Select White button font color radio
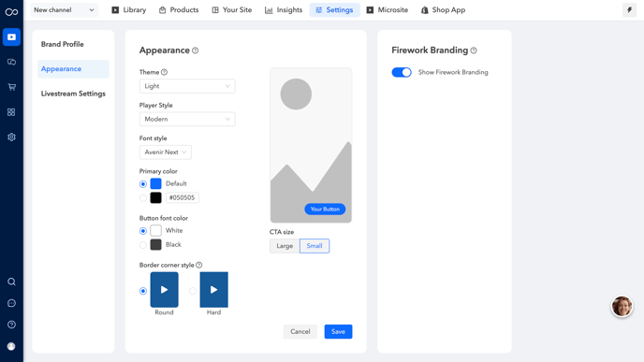This screenshot has width=644, height=362. 143,231
